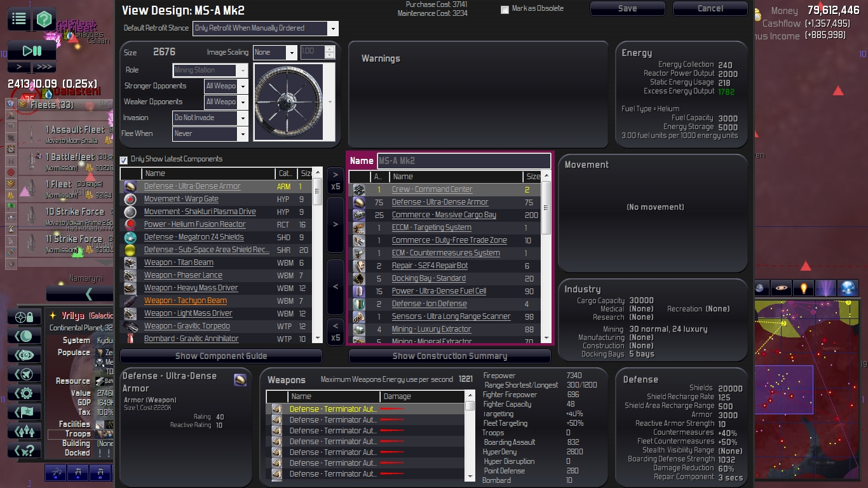The image size is (868, 488).
Task: Click the globe icon above the minimap
Action: pos(848,288)
